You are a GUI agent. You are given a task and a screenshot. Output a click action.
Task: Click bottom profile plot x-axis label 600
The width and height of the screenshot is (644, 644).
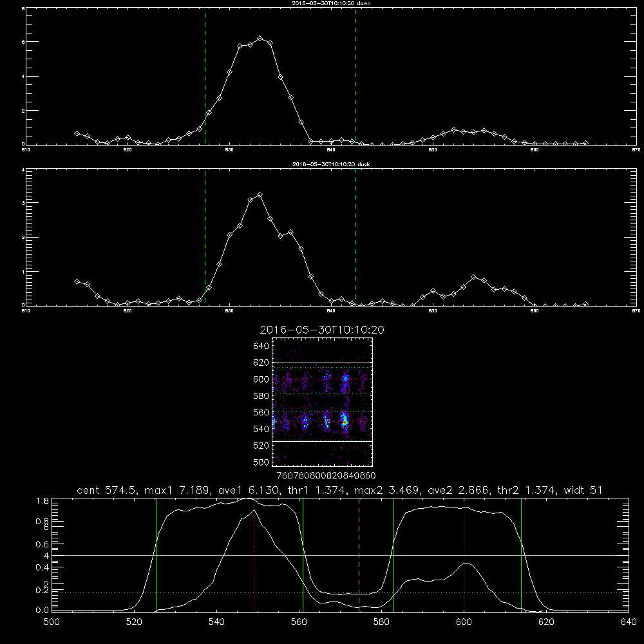pos(464,622)
